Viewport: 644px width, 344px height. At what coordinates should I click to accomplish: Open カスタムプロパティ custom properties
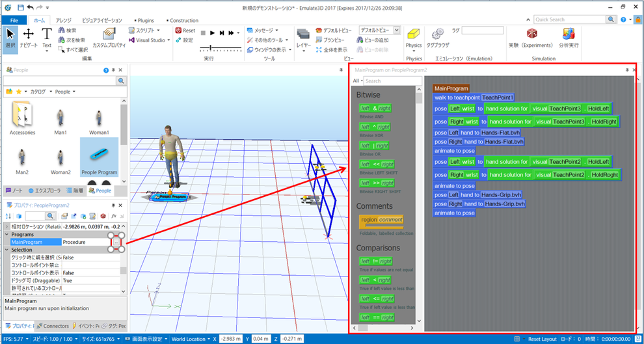pos(109,38)
